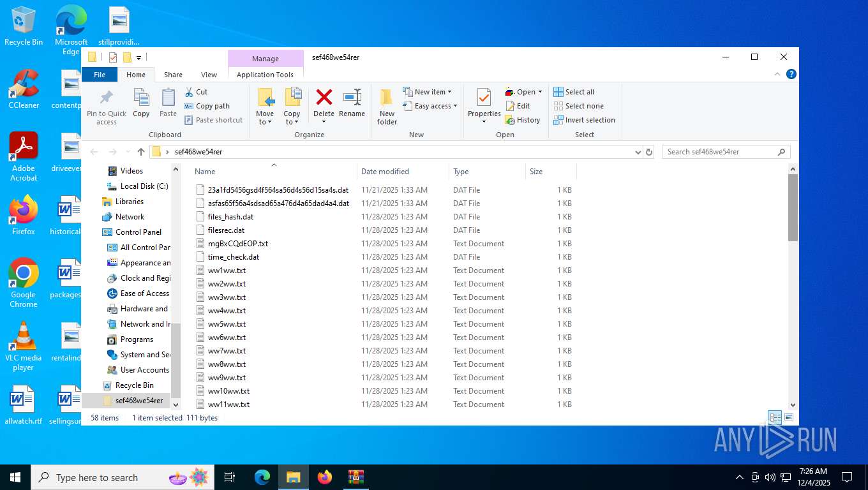Show file History

click(x=523, y=120)
